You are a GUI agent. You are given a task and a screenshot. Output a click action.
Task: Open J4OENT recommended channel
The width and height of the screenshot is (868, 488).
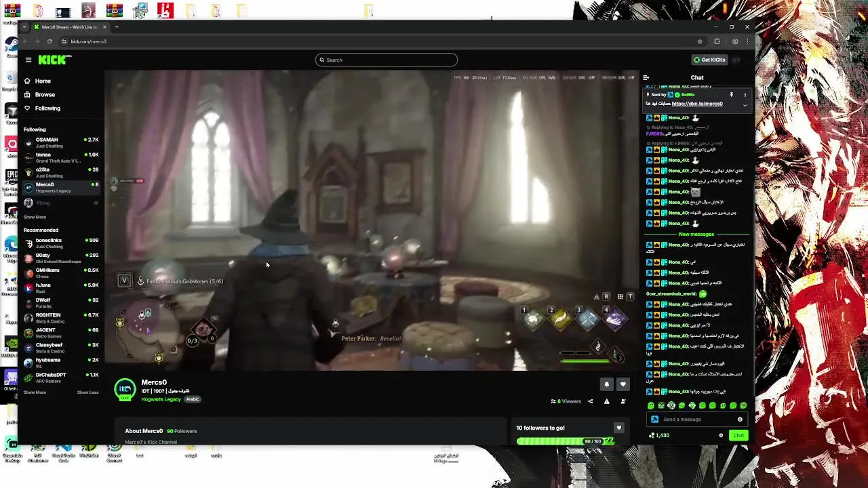coord(61,332)
